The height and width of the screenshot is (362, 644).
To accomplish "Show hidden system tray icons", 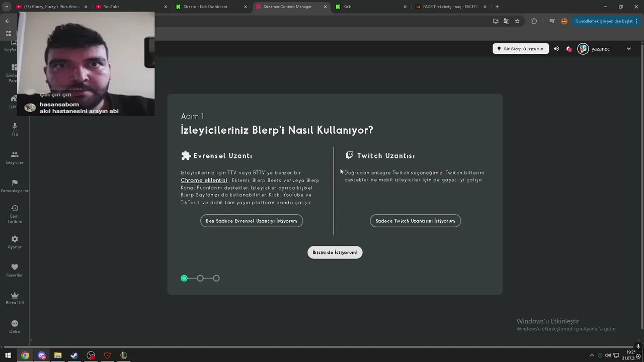I will click(592, 355).
